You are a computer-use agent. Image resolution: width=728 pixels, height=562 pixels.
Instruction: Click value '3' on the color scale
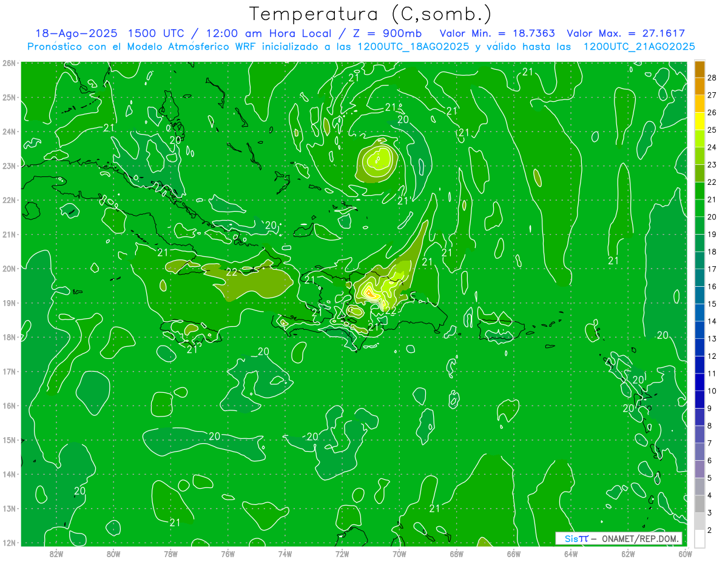(710, 513)
